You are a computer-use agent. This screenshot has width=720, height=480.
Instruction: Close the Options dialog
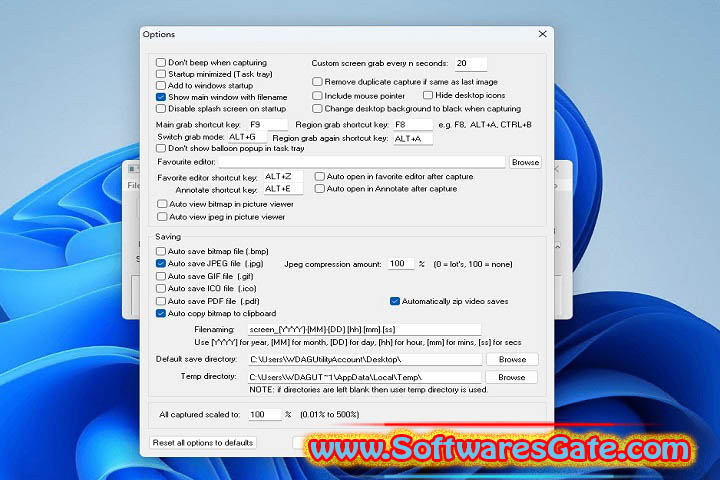click(x=542, y=34)
